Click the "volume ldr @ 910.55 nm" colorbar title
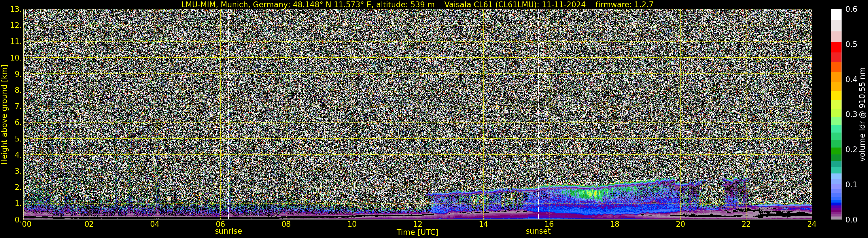The width and height of the screenshot is (868, 238). point(862,114)
